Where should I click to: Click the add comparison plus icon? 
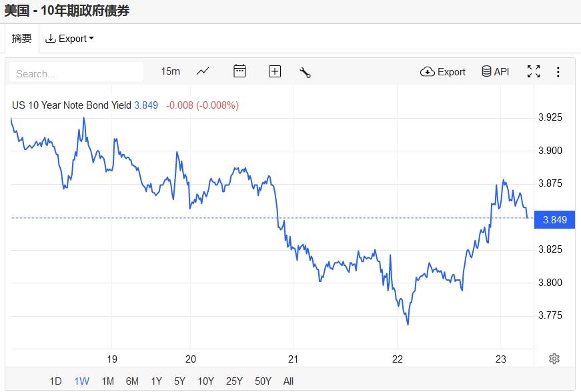275,71
